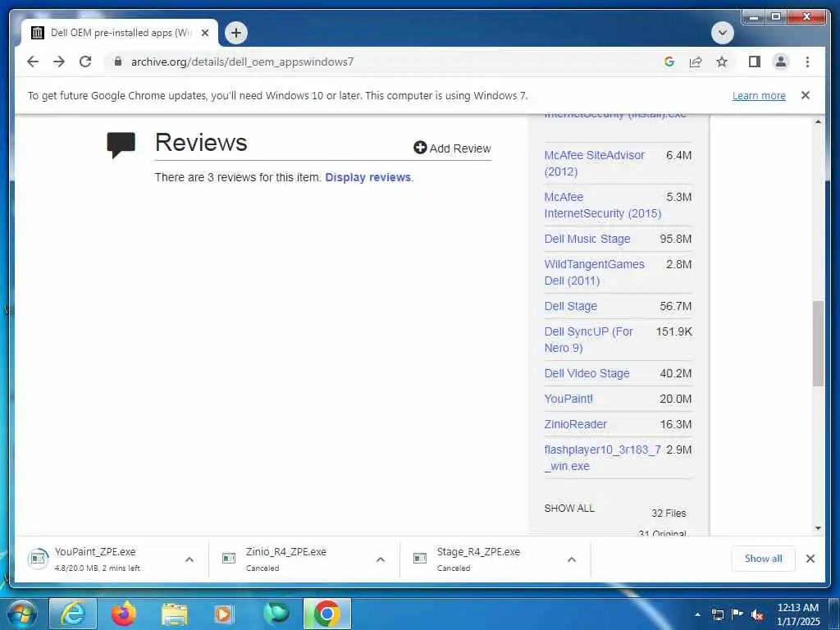Click the browser forward arrow
This screenshot has width=840, height=630.
(x=59, y=62)
